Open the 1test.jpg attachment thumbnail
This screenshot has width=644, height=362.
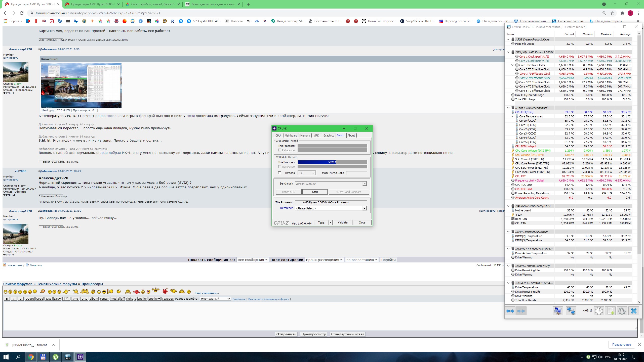coord(81,86)
